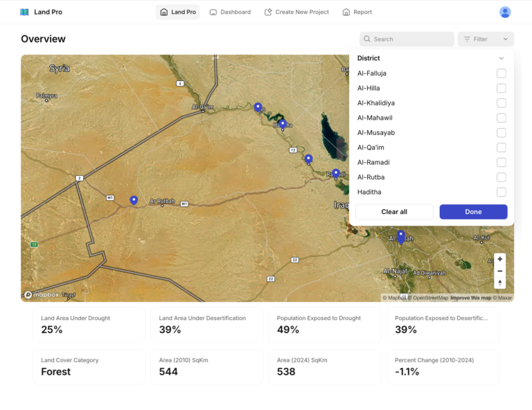
Task: Switch to the Land Pro nav tab
Action: coord(178,12)
